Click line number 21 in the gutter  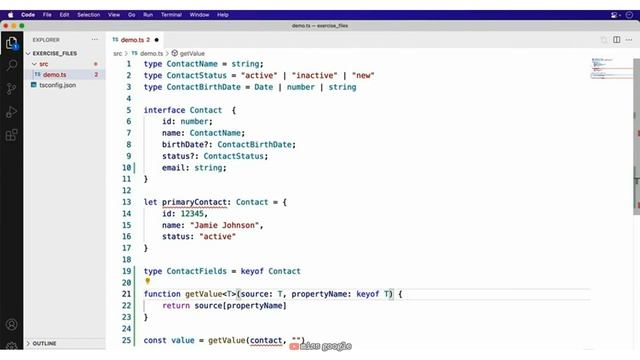(127, 294)
